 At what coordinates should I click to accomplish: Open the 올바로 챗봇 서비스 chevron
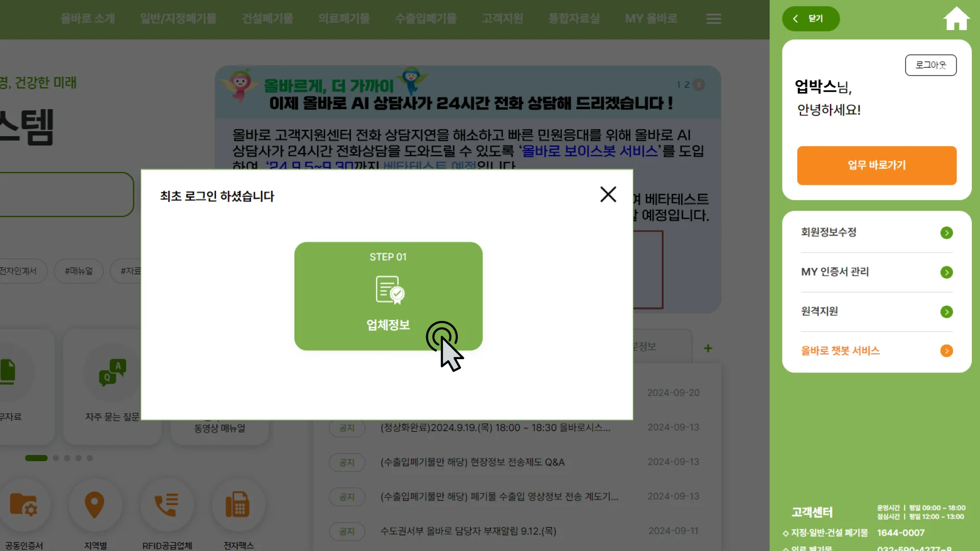(947, 350)
